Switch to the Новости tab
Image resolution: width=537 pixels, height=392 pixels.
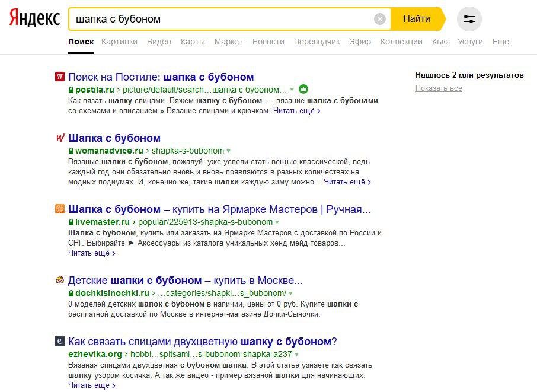[268, 42]
